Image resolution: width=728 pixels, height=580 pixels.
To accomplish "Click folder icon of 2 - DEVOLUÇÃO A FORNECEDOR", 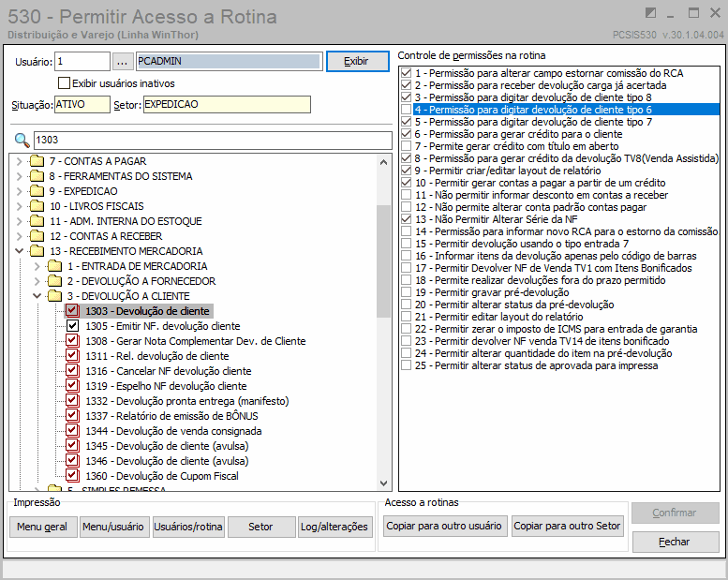I will tap(54, 281).
